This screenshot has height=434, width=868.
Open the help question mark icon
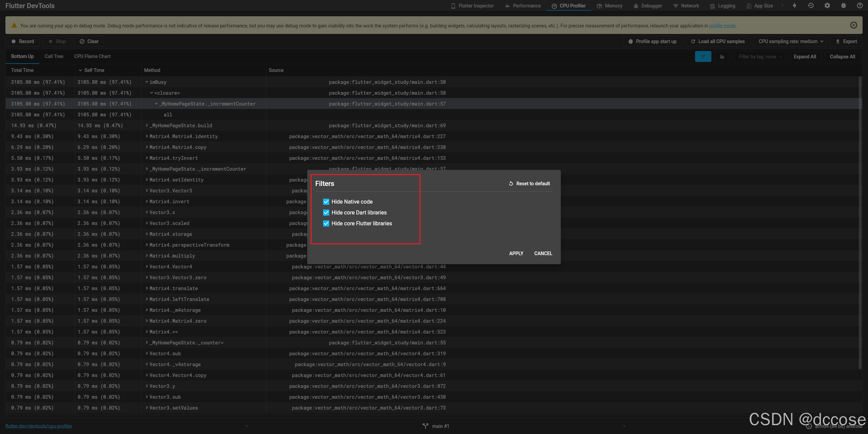tap(860, 6)
